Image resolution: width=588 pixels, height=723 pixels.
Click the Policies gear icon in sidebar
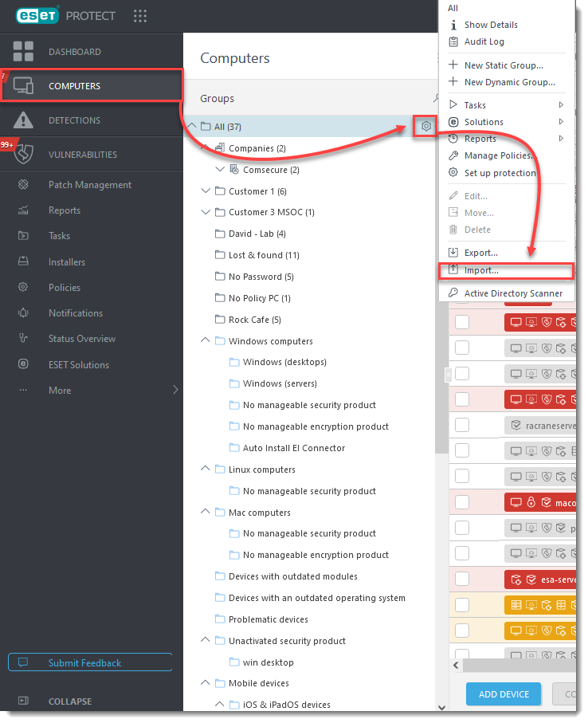click(23, 287)
